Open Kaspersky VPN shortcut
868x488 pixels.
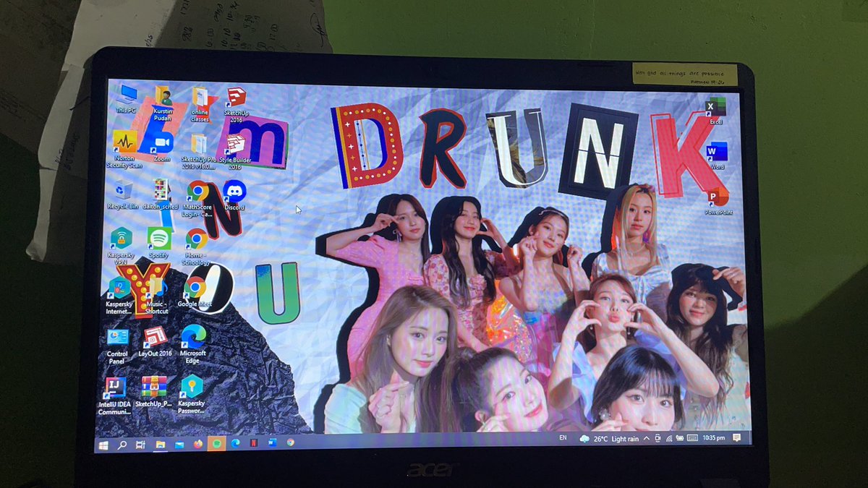(x=121, y=246)
